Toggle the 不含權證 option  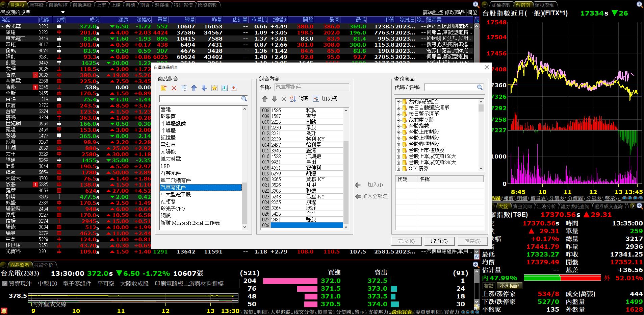point(510,286)
